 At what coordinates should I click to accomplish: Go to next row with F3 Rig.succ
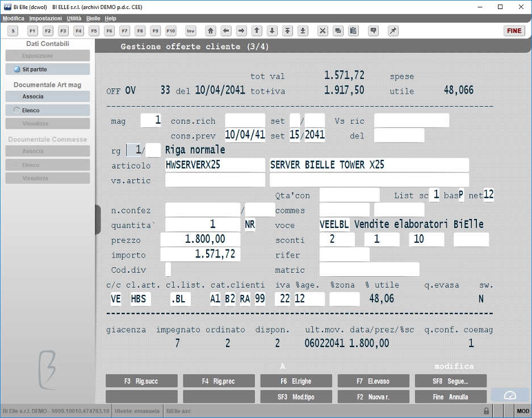point(141,381)
